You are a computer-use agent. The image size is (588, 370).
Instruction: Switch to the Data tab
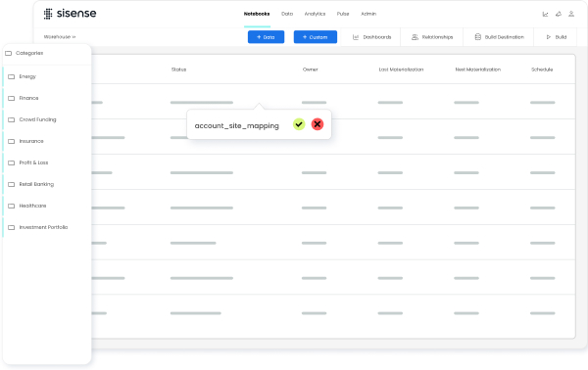click(x=287, y=14)
